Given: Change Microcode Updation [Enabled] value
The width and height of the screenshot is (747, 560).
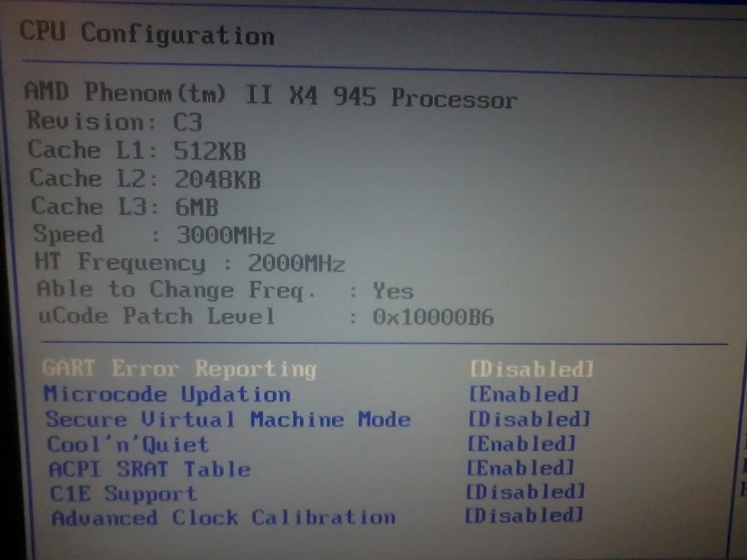Looking at the screenshot, I should click(x=523, y=394).
